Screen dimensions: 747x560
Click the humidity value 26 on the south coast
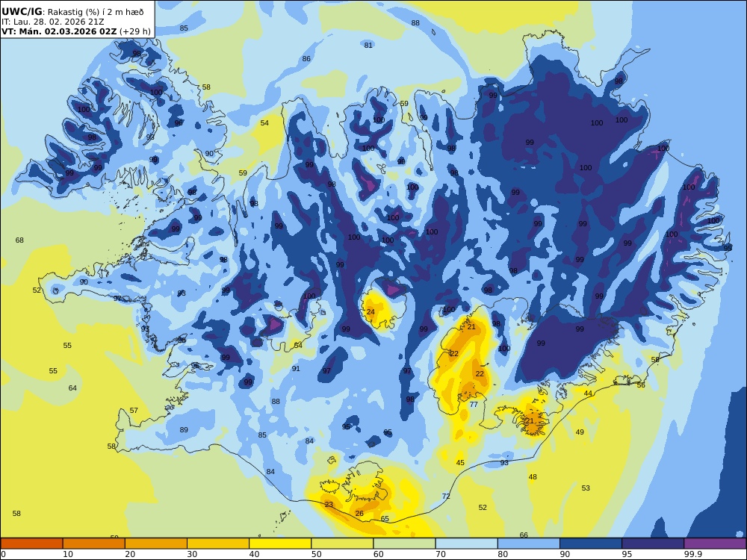click(x=360, y=513)
